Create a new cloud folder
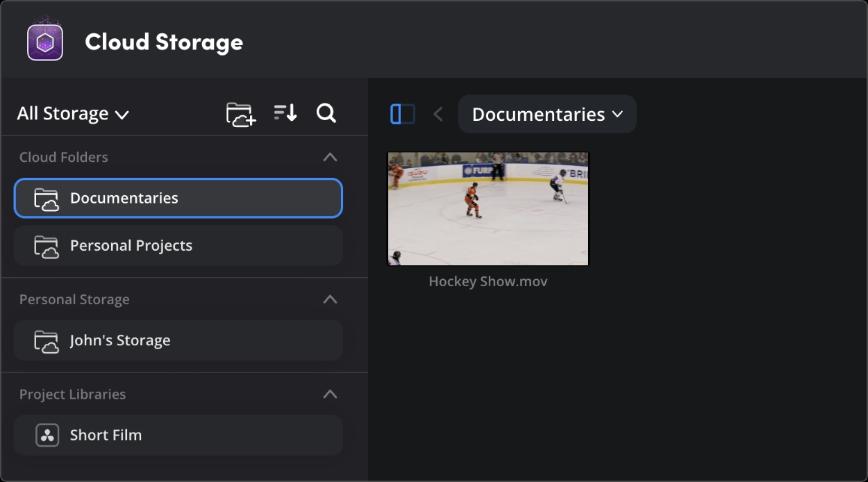This screenshot has height=482, width=868. [241, 114]
